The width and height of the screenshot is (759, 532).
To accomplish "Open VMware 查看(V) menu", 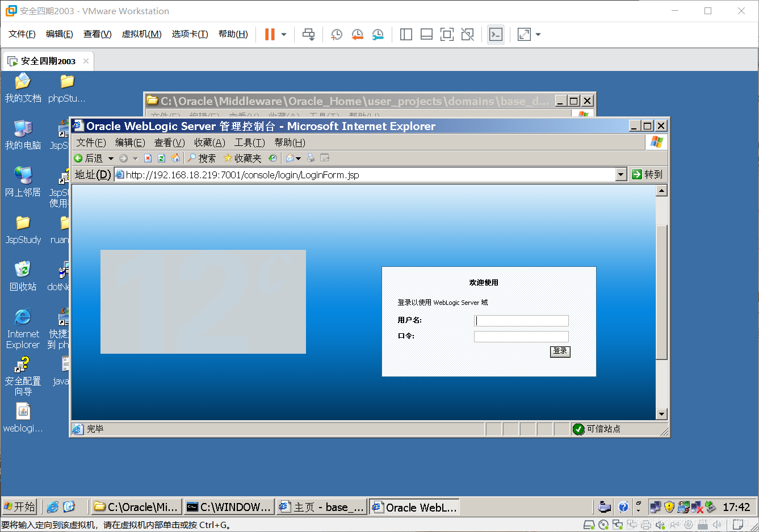I will (98, 34).
